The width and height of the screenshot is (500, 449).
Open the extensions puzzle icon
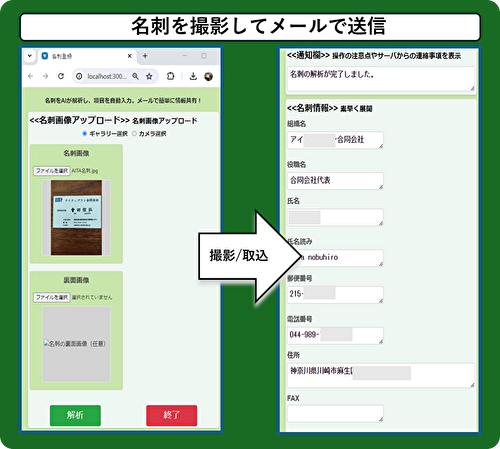coord(170,76)
